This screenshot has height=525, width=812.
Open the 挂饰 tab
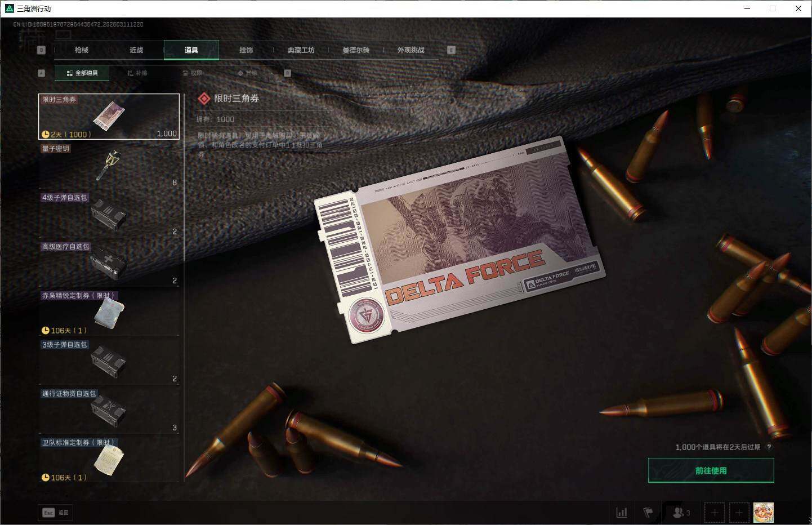(x=246, y=50)
